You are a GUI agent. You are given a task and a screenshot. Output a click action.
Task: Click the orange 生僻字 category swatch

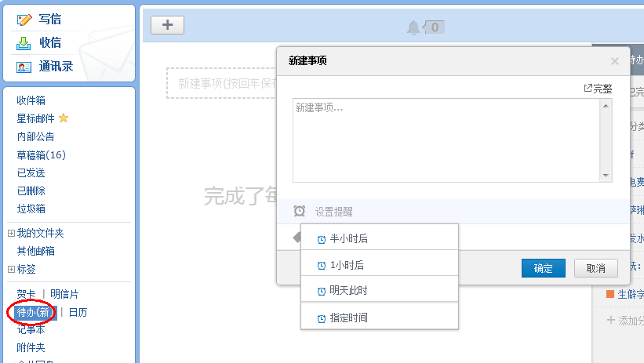(610, 294)
